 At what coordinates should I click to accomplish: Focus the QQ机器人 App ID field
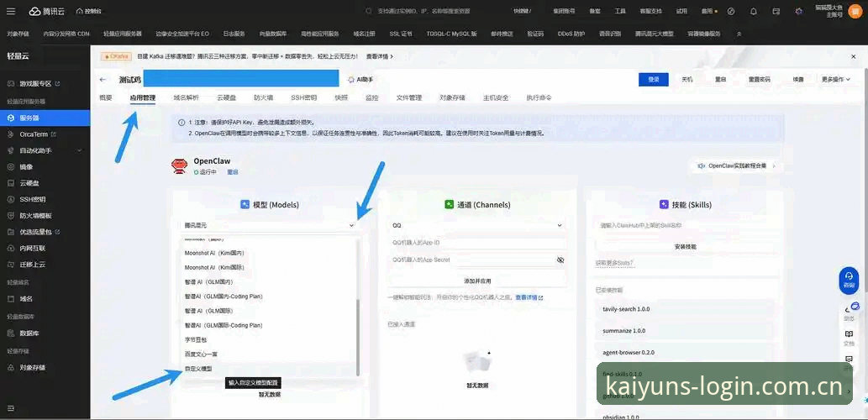point(477,243)
